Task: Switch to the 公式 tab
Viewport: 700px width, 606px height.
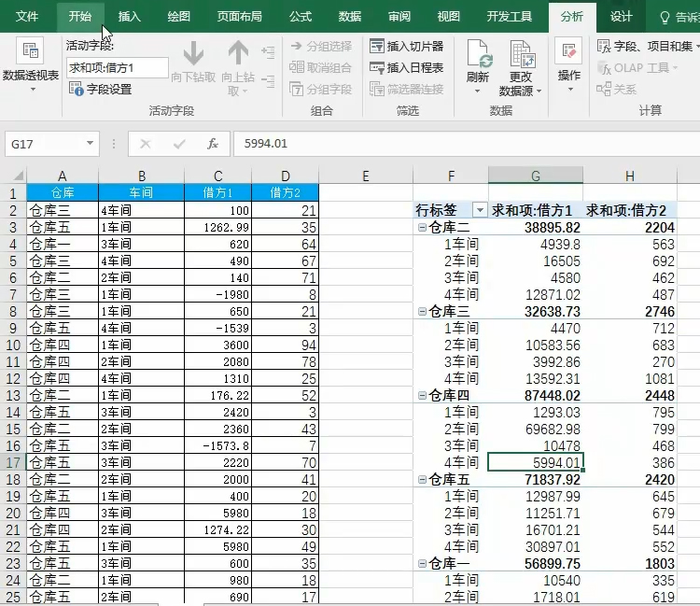Action: pos(300,17)
